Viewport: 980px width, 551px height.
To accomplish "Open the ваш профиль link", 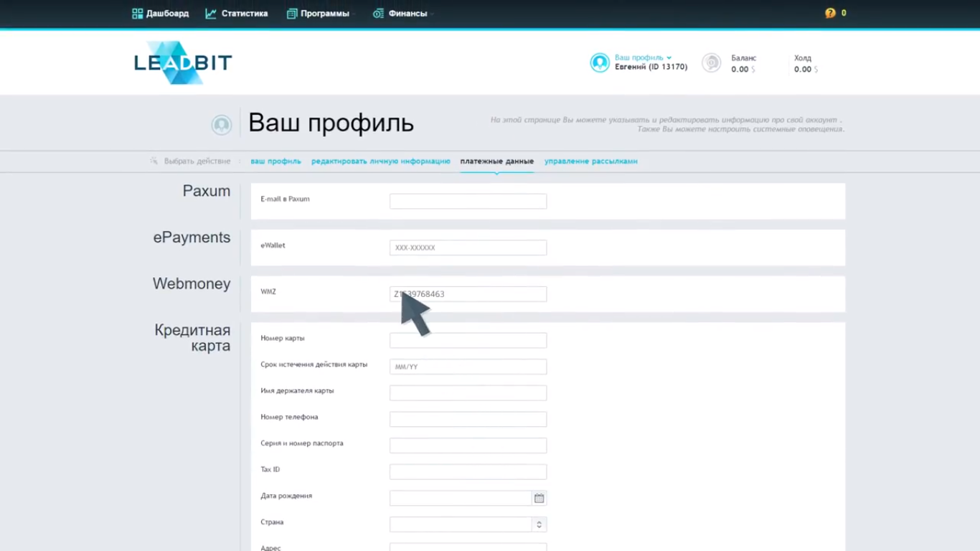I will 275,161.
